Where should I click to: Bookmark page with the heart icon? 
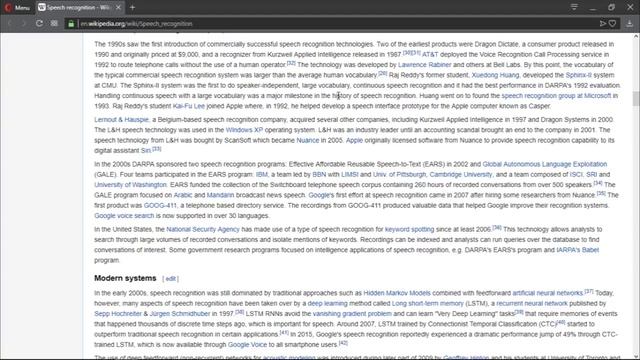(612, 24)
